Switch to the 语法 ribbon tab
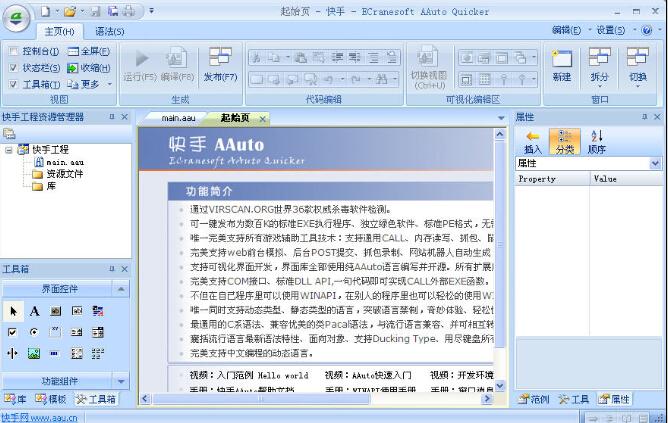This screenshot has height=423, width=668. (108, 31)
